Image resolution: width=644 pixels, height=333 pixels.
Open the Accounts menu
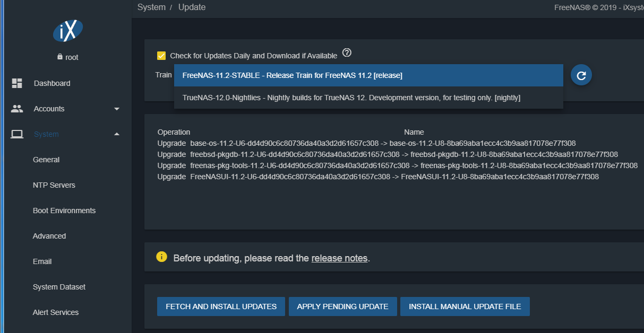click(x=49, y=109)
